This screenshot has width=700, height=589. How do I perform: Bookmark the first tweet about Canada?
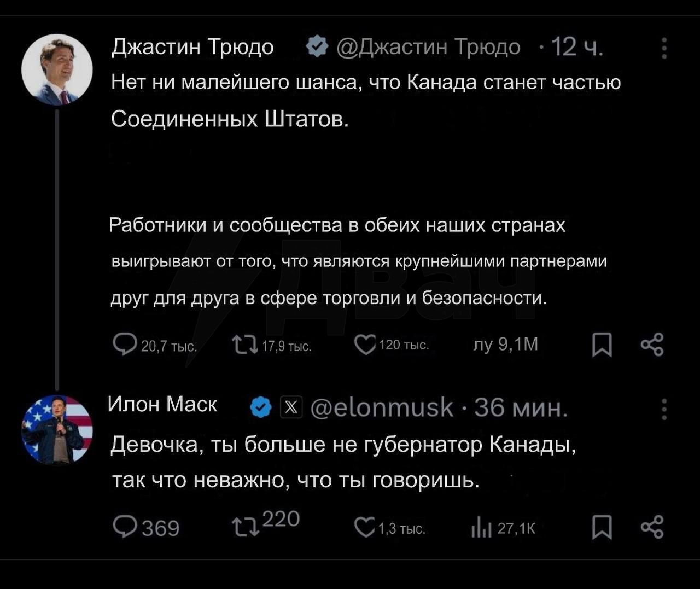[602, 345]
